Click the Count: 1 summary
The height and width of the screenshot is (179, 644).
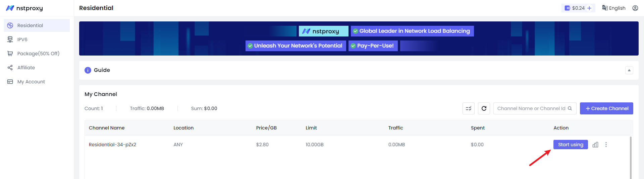point(94,108)
